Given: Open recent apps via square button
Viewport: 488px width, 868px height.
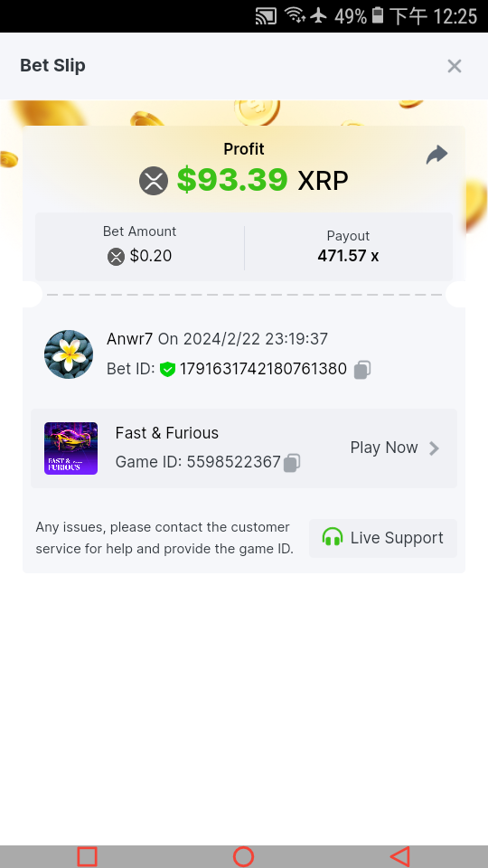Looking at the screenshot, I should pos(88,856).
